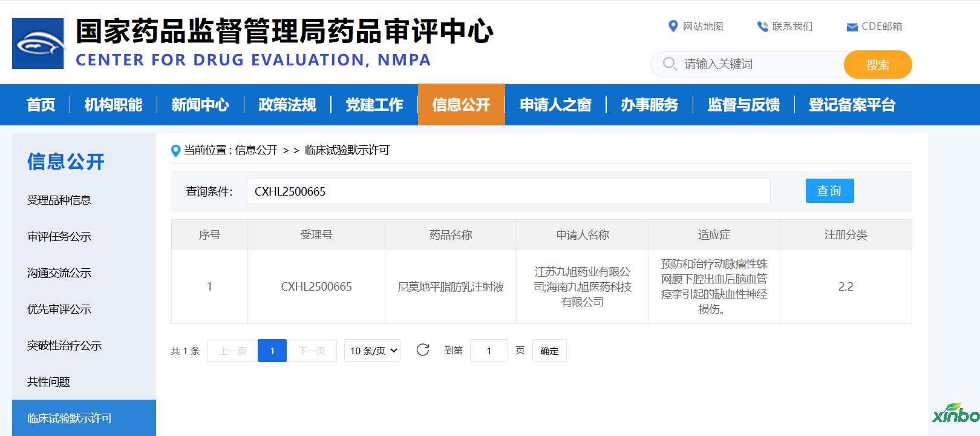980x436 pixels.
Task: Focus the 查询条件 input field
Action: point(508,191)
